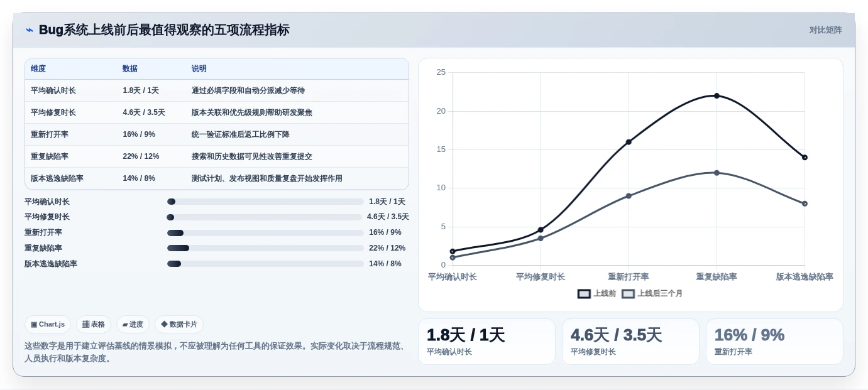Click progress list label 版本逃逸缺陷率

[51, 264]
